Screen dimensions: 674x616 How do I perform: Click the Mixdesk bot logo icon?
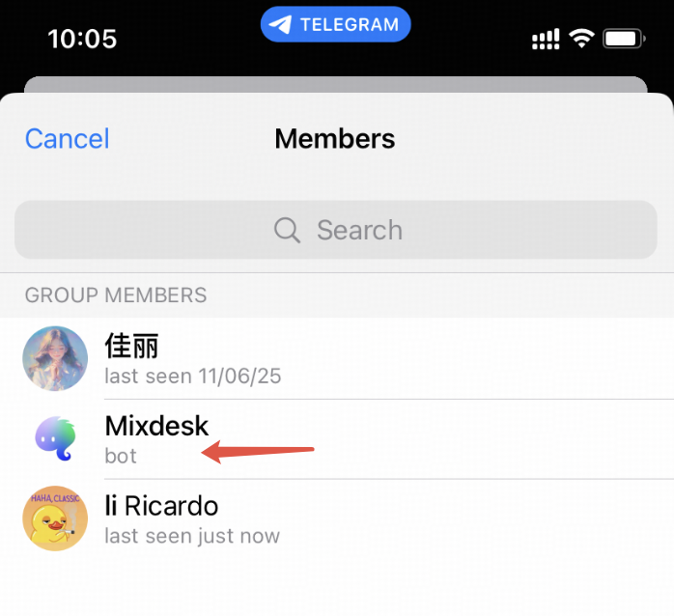[55, 438]
